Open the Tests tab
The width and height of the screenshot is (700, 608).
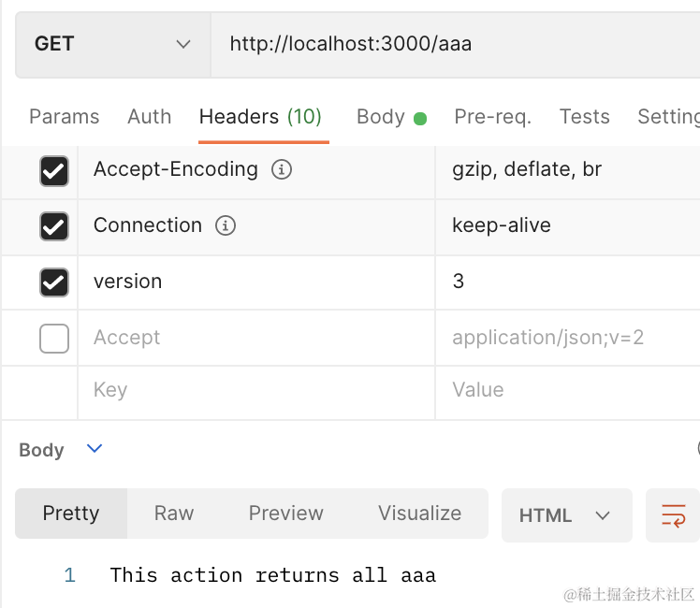[584, 117]
